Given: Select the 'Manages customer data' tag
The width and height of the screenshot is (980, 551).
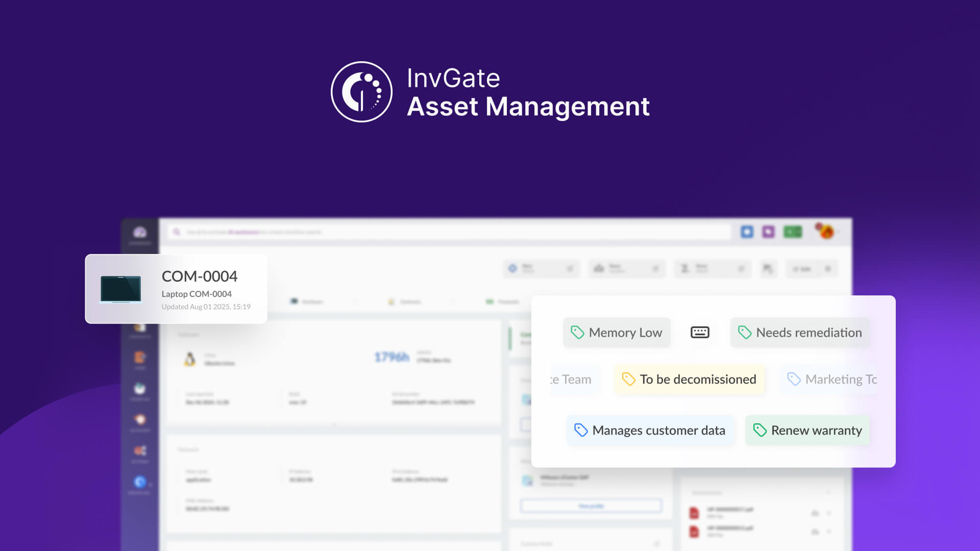Looking at the screenshot, I should (650, 430).
